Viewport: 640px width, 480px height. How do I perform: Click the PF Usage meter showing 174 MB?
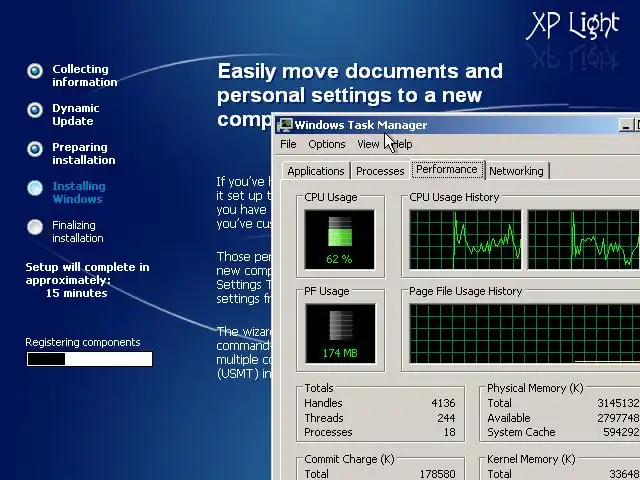click(340, 333)
